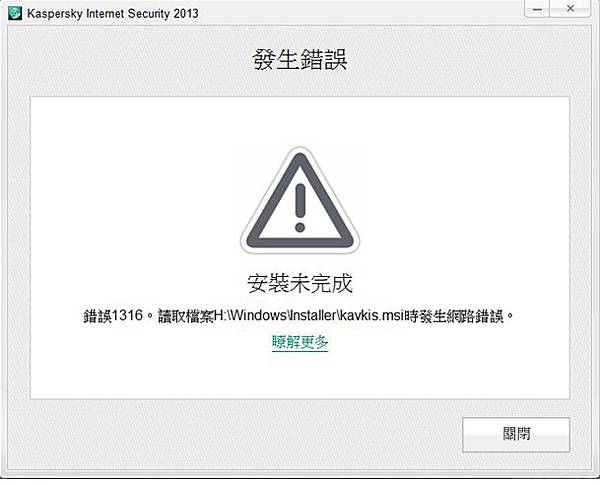Click blank white panel area below 瞭解更多
This screenshot has width=600, height=485.
[300, 375]
